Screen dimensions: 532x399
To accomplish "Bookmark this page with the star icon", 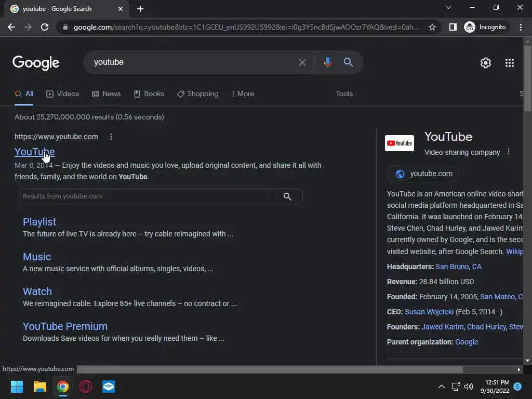I will tap(432, 27).
